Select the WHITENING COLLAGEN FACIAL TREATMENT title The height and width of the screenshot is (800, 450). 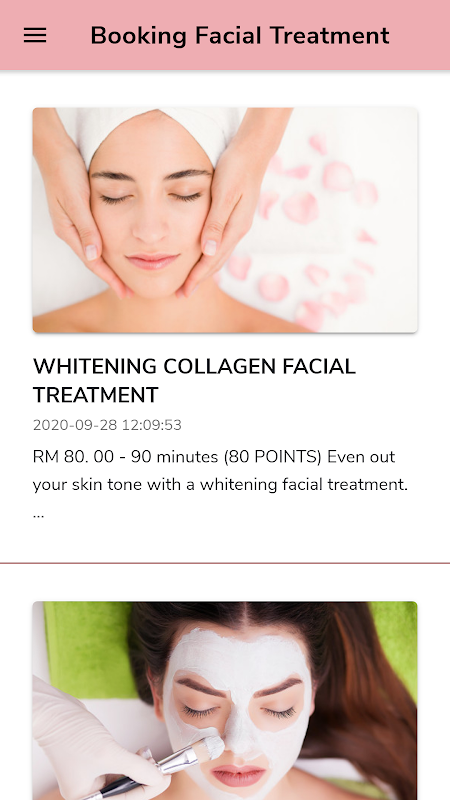click(x=194, y=381)
